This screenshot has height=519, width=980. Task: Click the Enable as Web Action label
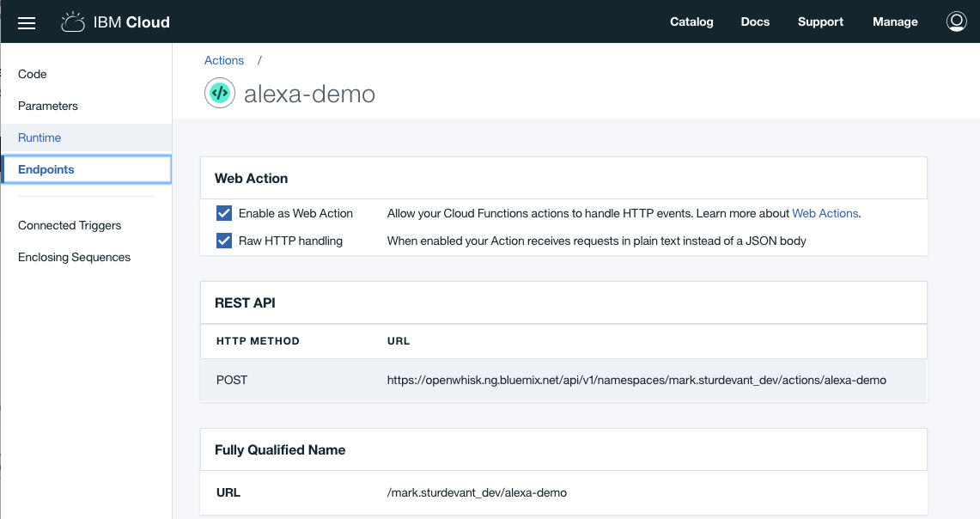(x=295, y=213)
